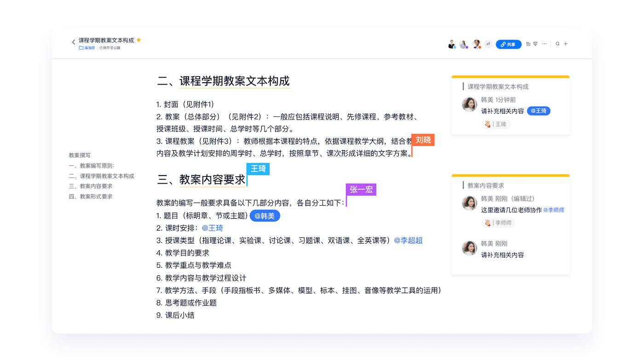Screen dimensions: 644x362
Task: Start presentation mode via the screen icon
Action: tap(535, 44)
